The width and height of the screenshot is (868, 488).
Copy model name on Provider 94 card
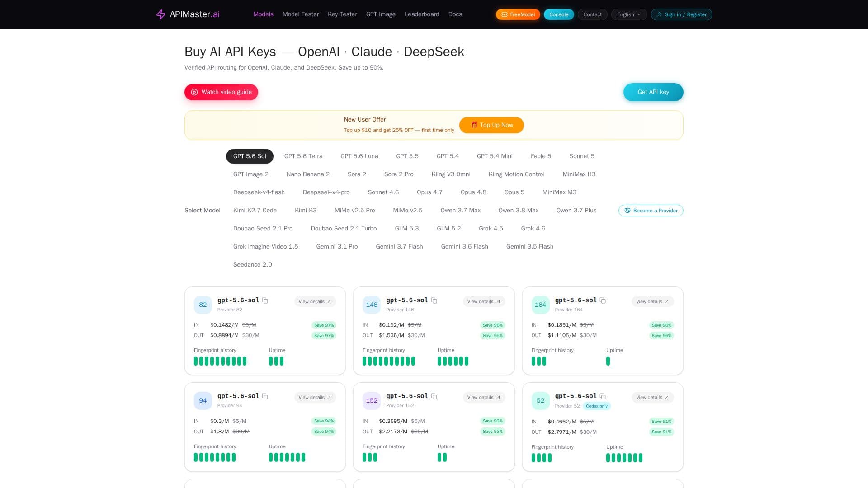265,396
